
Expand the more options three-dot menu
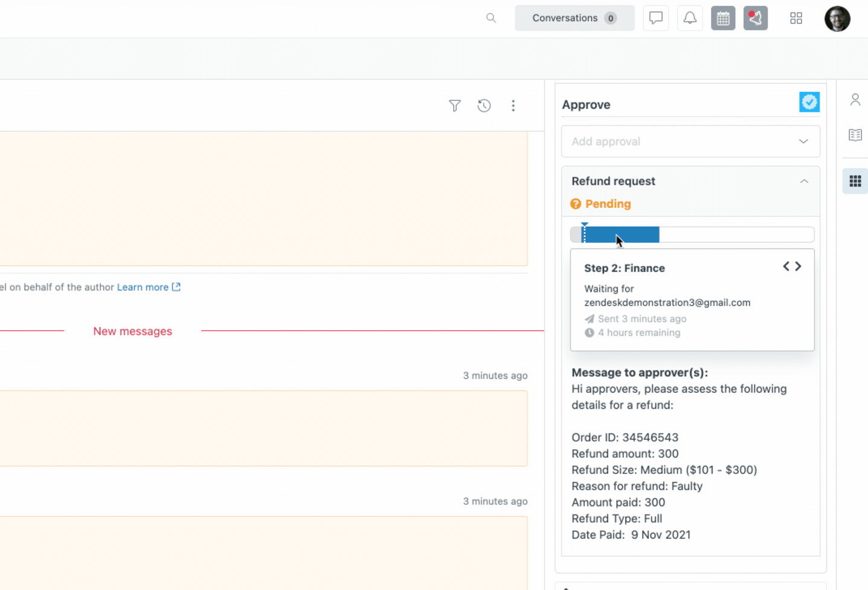[x=513, y=105]
